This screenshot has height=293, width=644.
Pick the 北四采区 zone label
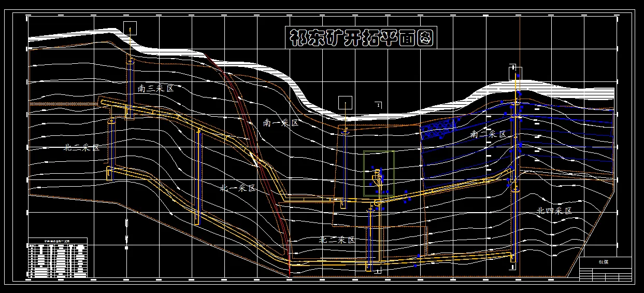(x=554, y=211)
